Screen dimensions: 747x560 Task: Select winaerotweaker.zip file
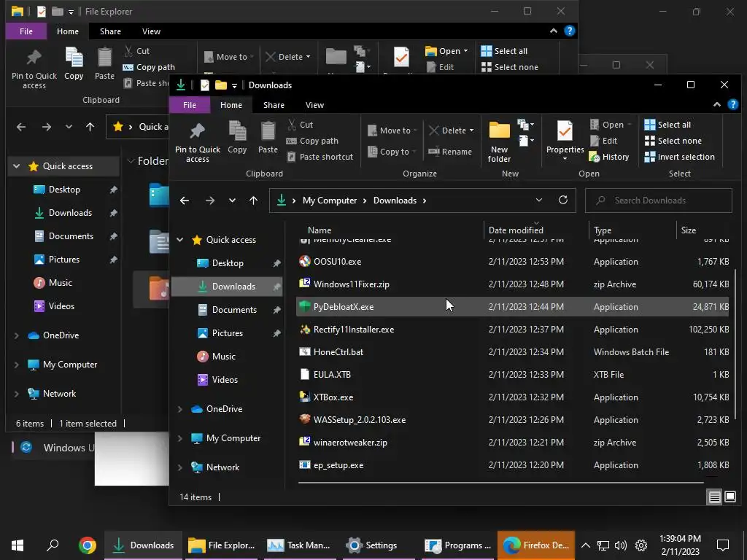(513, 443)
